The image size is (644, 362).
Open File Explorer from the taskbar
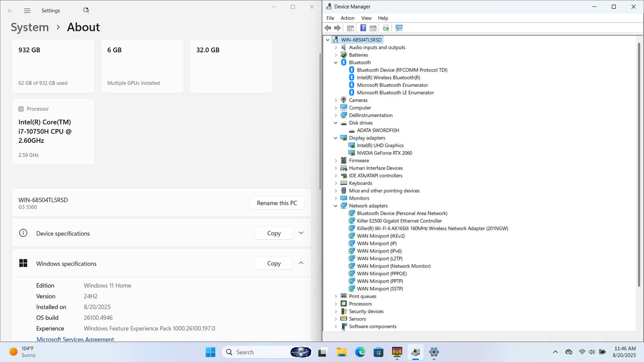coord(342,352)
